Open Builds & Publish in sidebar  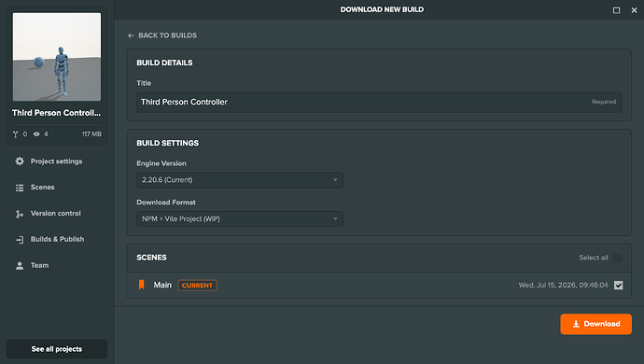[57, 239]
